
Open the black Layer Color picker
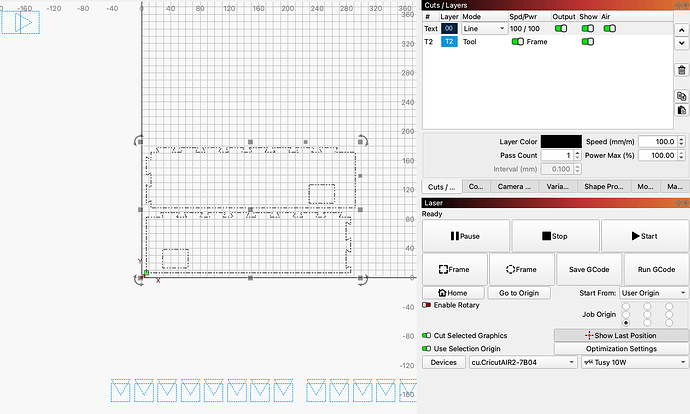561,142
